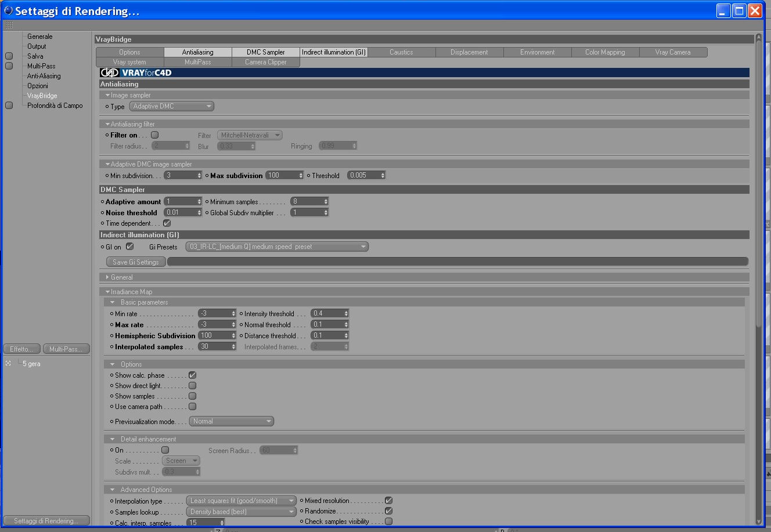Open the Mitchell-Netravali filter dropdown
Viewport: 771px width, 532px height.
coord(250,135)
